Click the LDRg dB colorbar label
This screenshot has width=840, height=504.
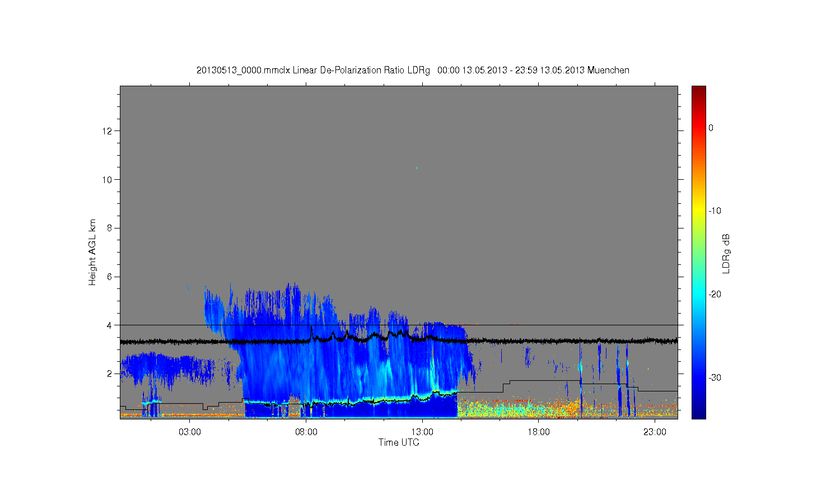tap(726, 253)
